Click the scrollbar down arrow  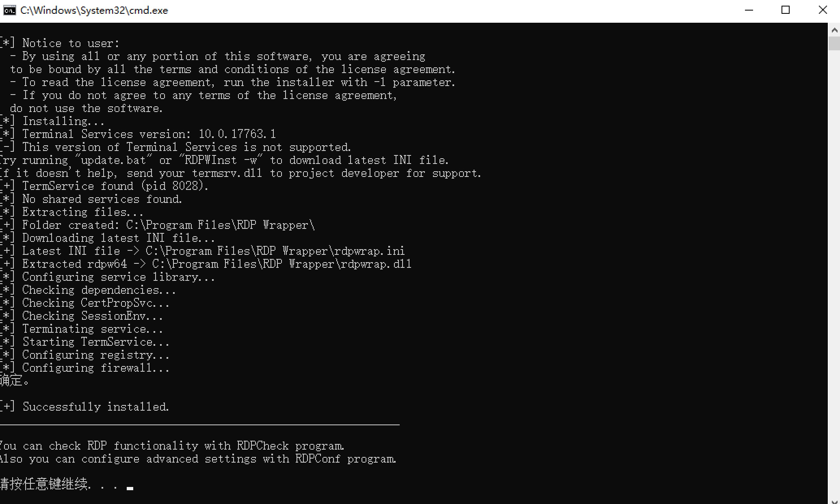coord(834,500)
